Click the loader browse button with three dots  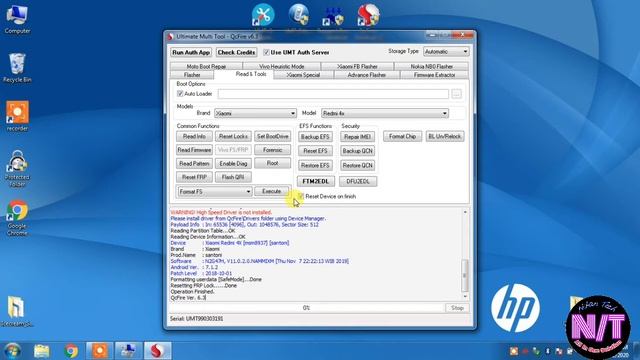tap(456, 94)
